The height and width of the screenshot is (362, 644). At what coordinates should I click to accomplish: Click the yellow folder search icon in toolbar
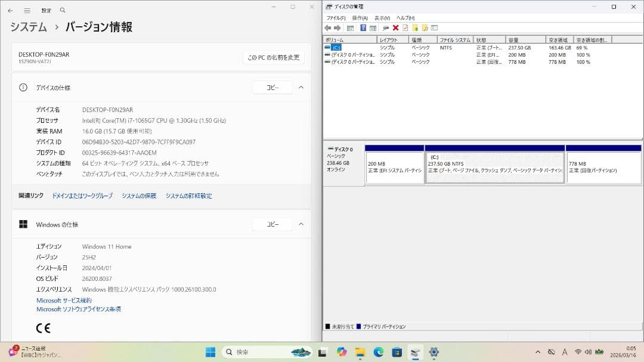tap(425, 28)
